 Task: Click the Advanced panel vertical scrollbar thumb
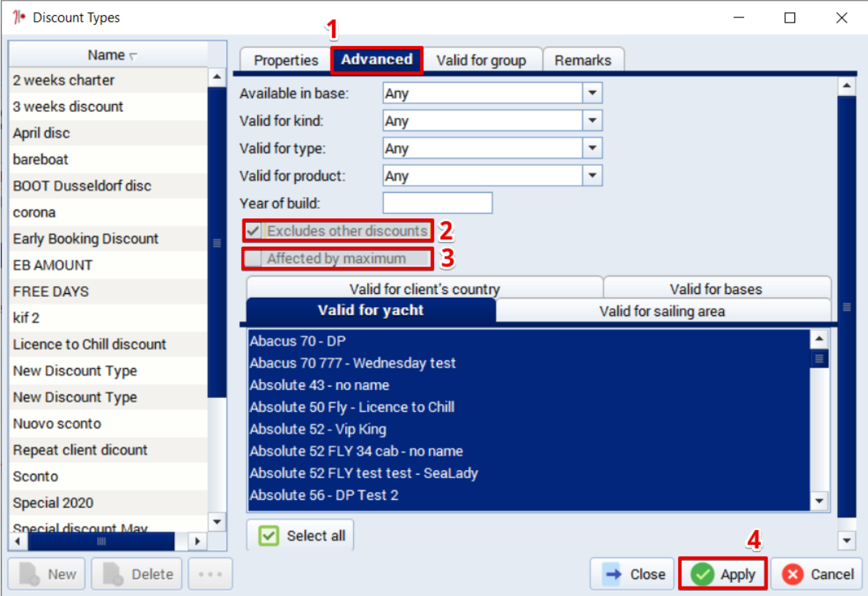[x=846, y=306]
